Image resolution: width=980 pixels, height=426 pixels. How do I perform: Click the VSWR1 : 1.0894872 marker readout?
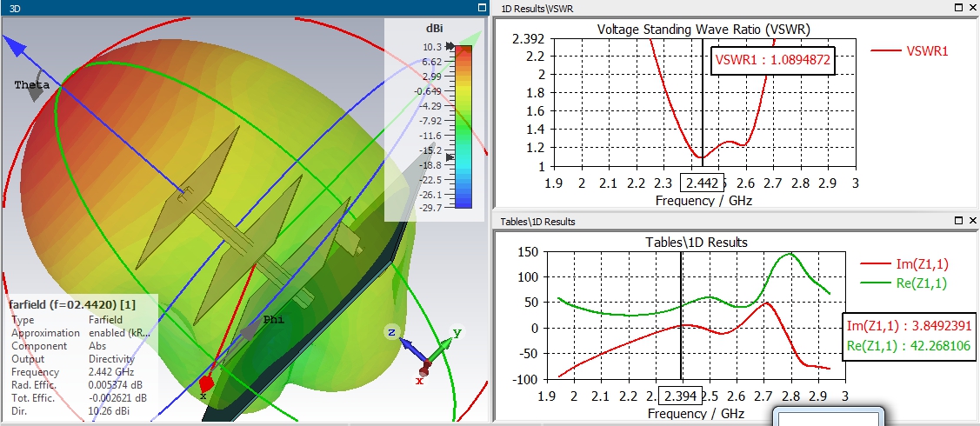point(772,61)
